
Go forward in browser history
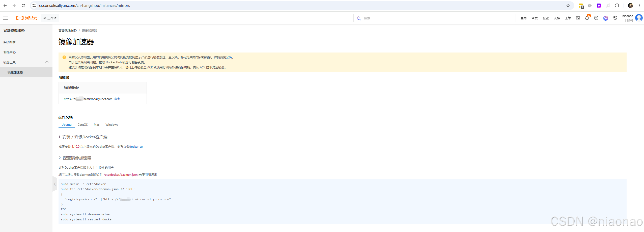tap(14, 6)
